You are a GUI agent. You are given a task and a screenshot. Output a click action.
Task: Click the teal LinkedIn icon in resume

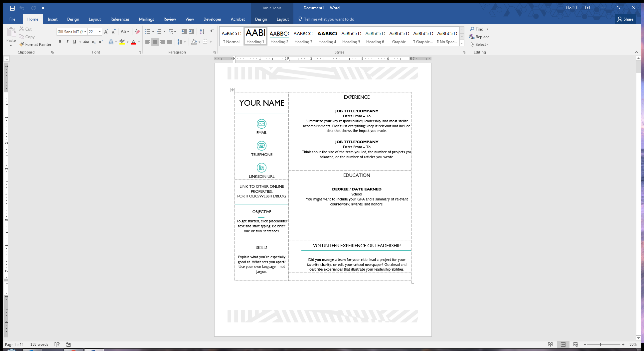point(261,168)
